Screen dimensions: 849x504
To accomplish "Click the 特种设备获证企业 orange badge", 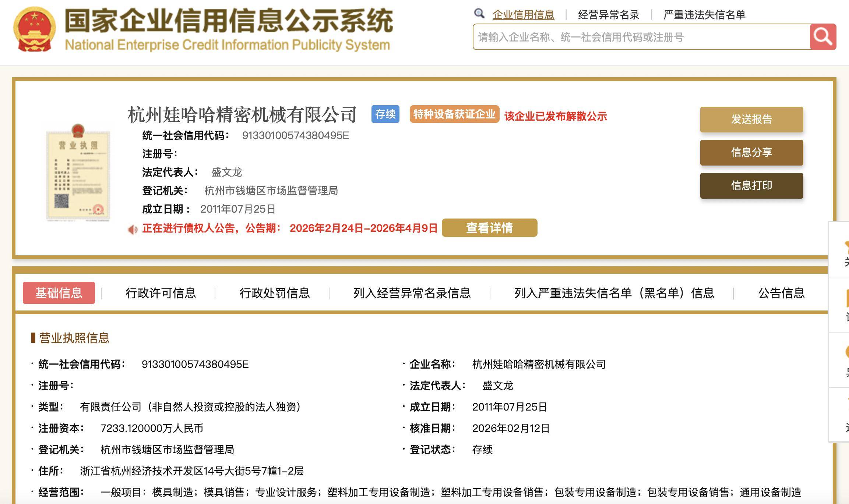I will 454,114.
